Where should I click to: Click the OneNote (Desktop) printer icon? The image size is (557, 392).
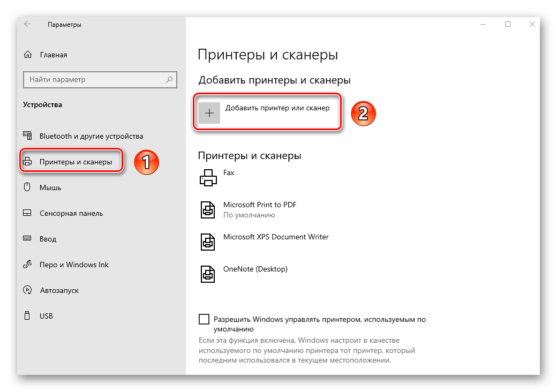pyautogui.click(x=207, y=274)
